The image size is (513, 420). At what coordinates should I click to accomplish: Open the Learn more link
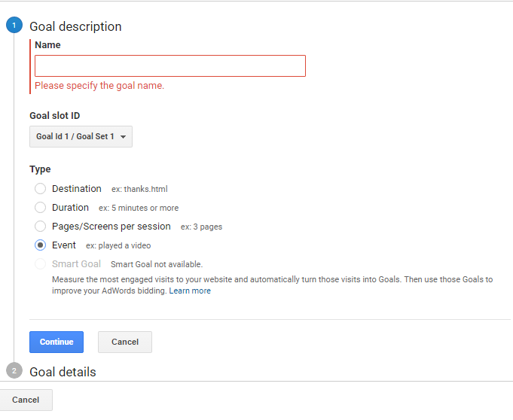coord(190,291)
